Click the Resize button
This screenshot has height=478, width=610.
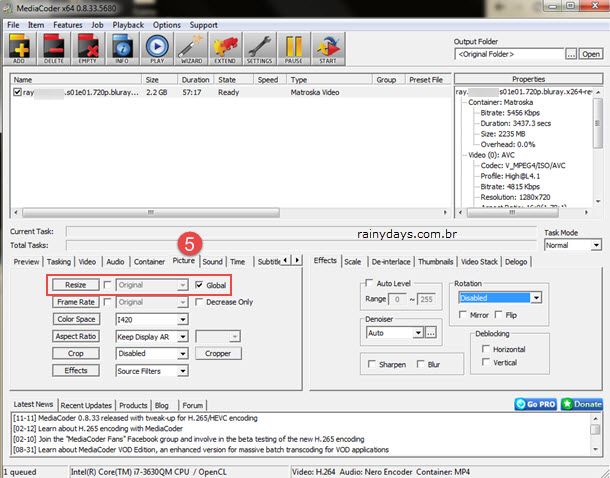tap(75, 285)
